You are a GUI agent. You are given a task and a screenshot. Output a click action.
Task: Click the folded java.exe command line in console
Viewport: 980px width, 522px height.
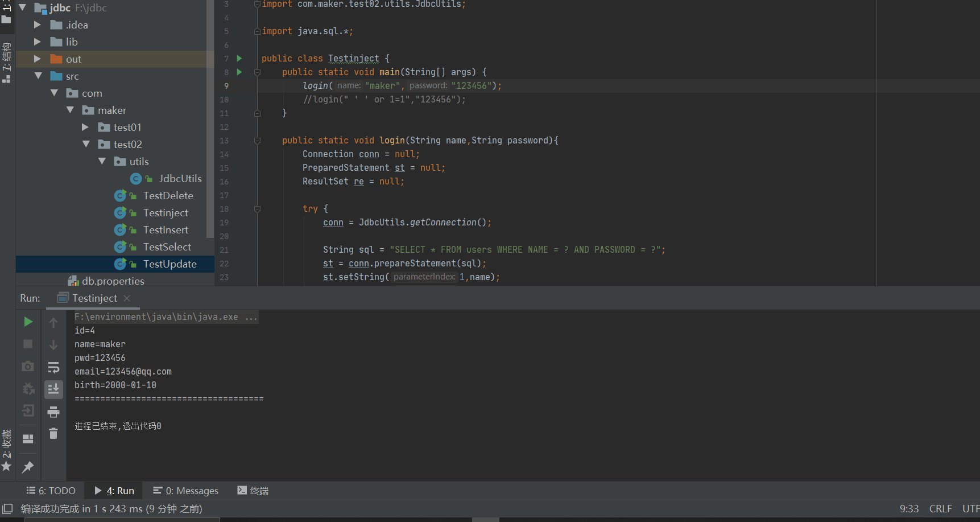[x=166, y=317]
